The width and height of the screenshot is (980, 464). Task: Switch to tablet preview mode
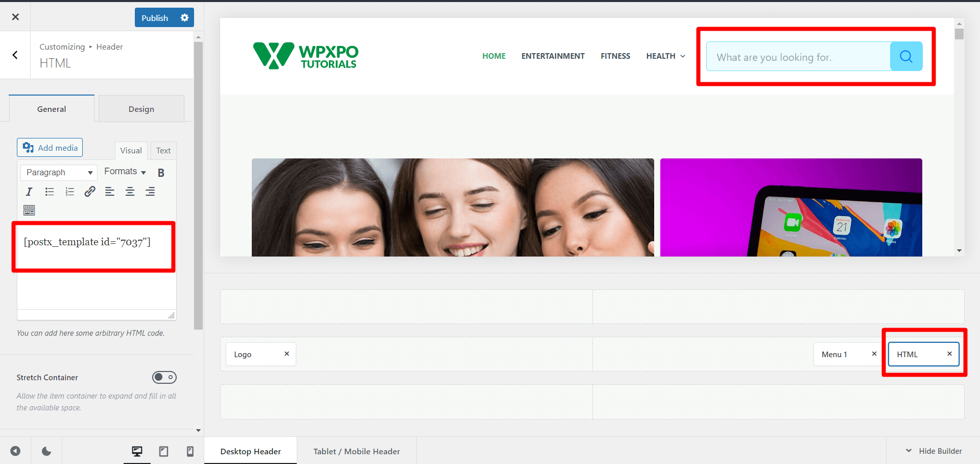[x=163, y=451]
